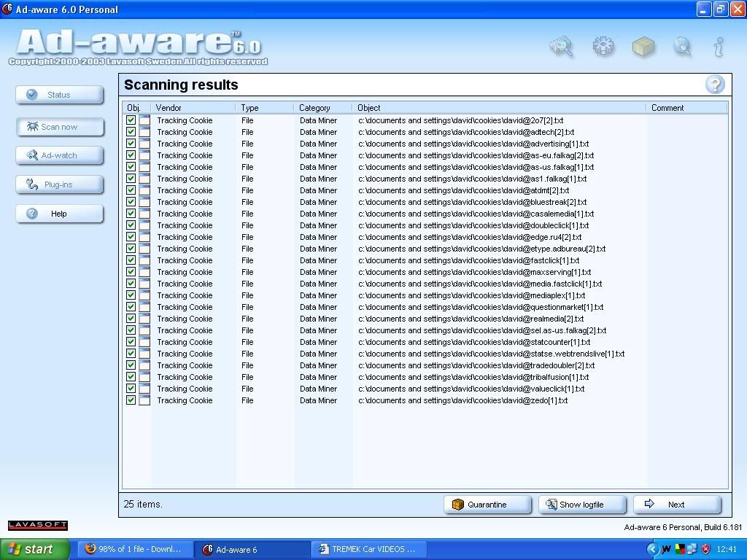Screen dimensions: 747x560
Task: Switch to the Firefox download taskbar item
Action: click(135, 550)
